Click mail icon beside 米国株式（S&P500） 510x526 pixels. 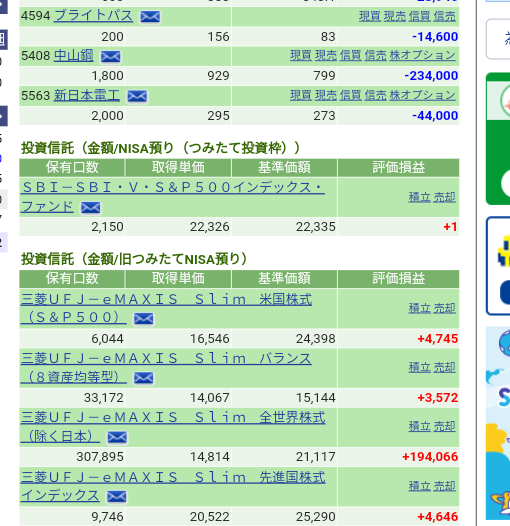144,319
